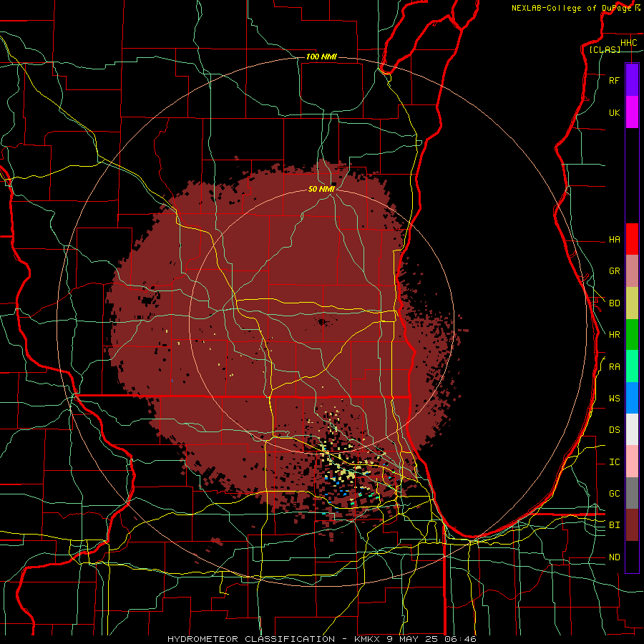The width and height of the screenshot is (644, 644).
Task: Select the IC light pink swatch
Action: click(632, 462)
